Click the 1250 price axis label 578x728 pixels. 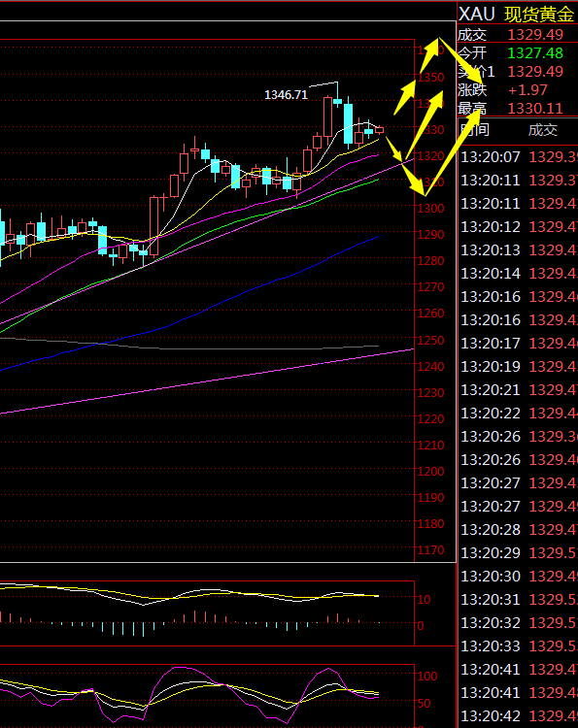point(430,341)
